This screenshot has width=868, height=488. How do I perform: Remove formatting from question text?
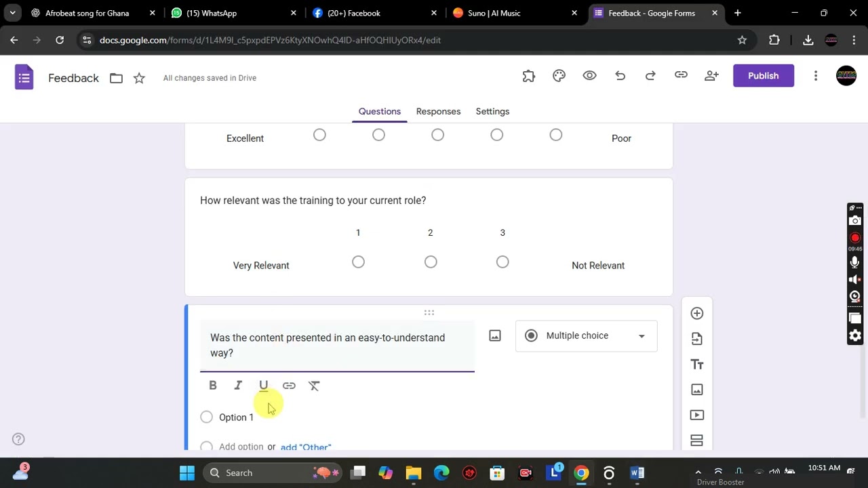click(x=314, y=386)
